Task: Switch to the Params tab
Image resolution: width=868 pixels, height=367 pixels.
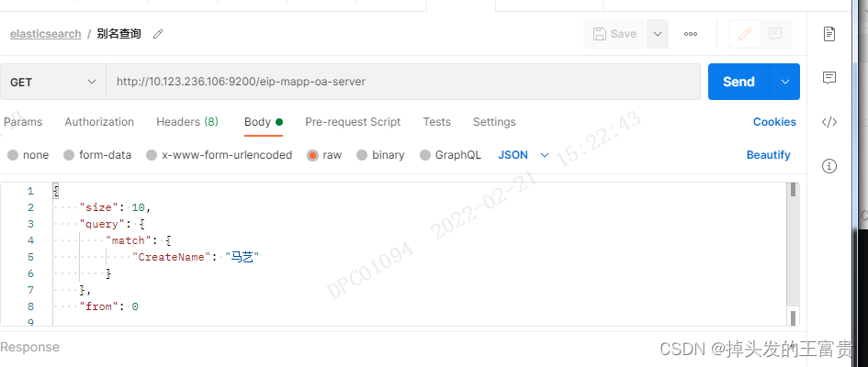Action: [23, 122]
